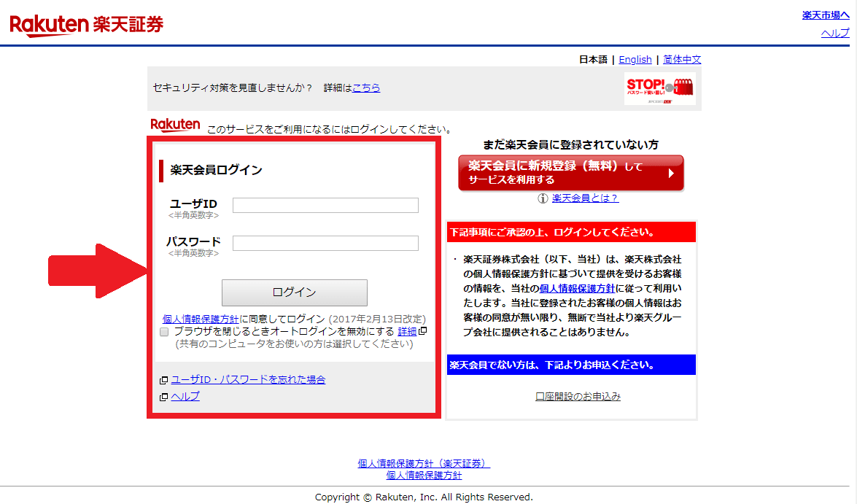
Task: Click the ユーザID field label
Action: pyautogui.click(x=193, y=204)
